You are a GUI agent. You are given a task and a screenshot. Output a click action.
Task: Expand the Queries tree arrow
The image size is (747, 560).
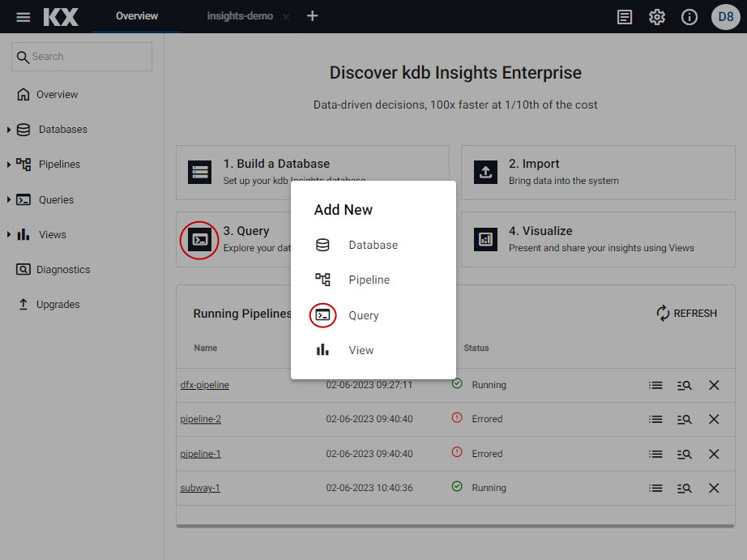[x=9, y=199]
